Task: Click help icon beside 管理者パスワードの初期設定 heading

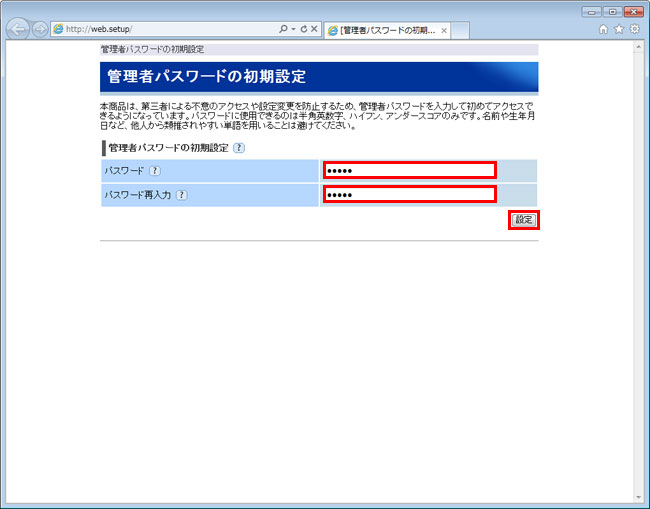Action: pyautogui.click(x=239, y=148)
